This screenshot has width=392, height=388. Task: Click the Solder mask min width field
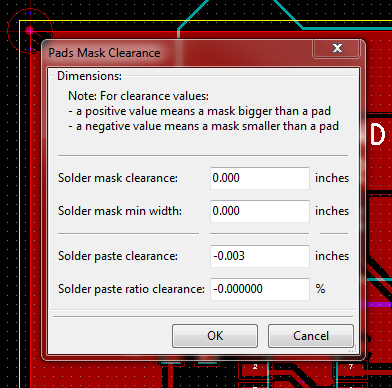point(260,211)
